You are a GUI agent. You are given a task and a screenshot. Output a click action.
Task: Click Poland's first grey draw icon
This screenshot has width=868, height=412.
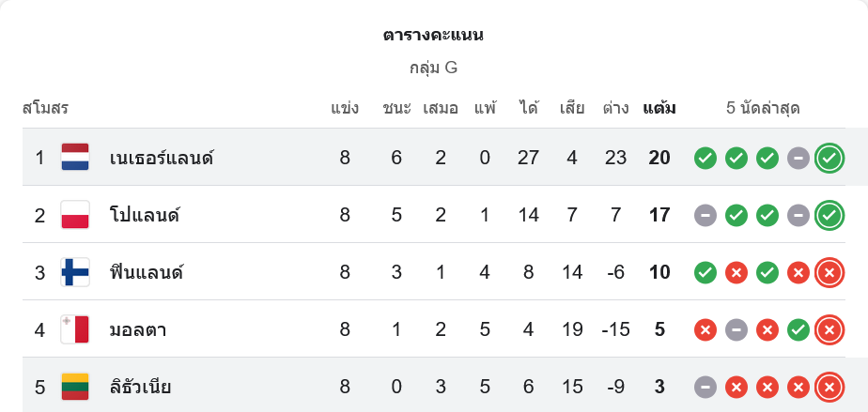click(x=705, y=215)
